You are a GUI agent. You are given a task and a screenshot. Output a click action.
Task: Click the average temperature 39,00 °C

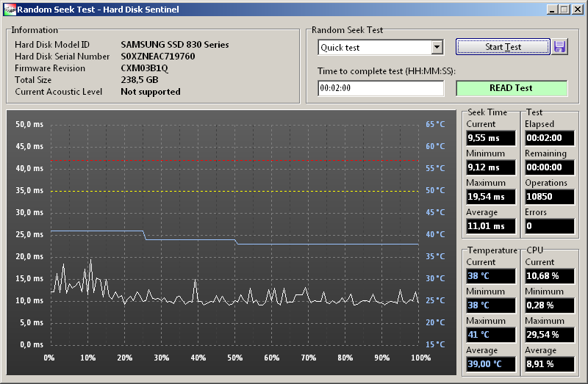491,363
